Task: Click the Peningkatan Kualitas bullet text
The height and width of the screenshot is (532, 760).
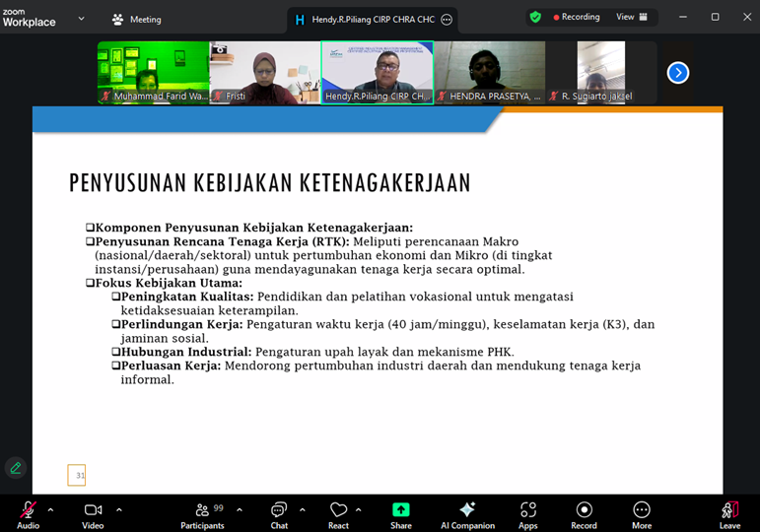Action: coord(343,303)
